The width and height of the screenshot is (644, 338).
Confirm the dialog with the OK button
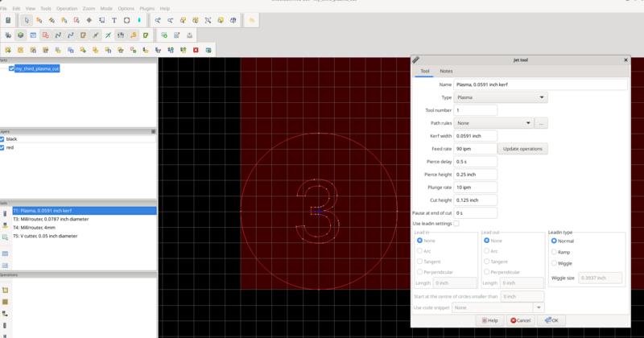coord(551,320)
